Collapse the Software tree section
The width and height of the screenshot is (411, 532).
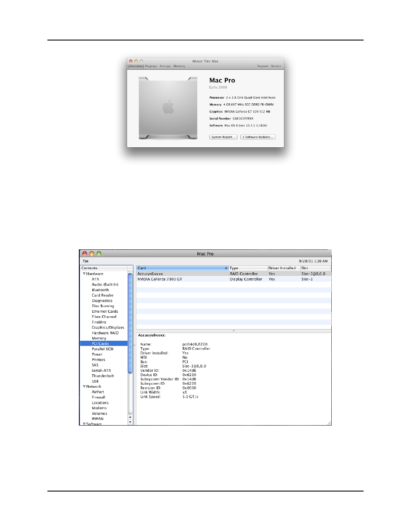[84, 424]
